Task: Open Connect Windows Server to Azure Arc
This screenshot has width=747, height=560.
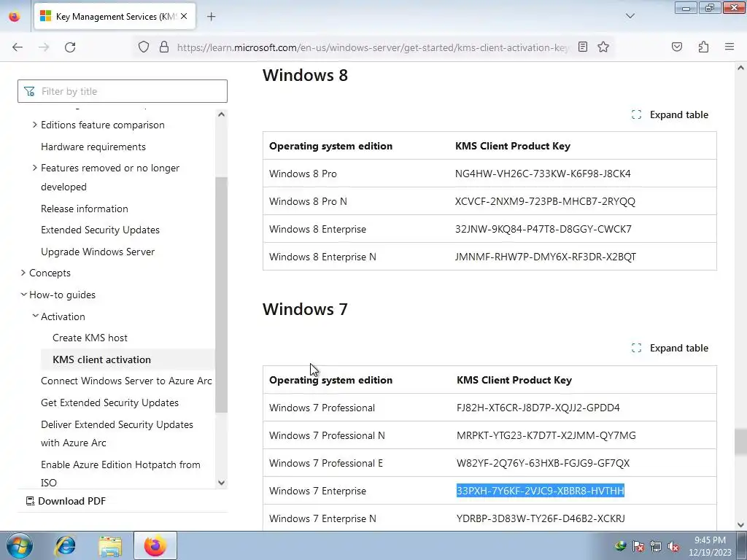Action: click(x=126, y=381)
